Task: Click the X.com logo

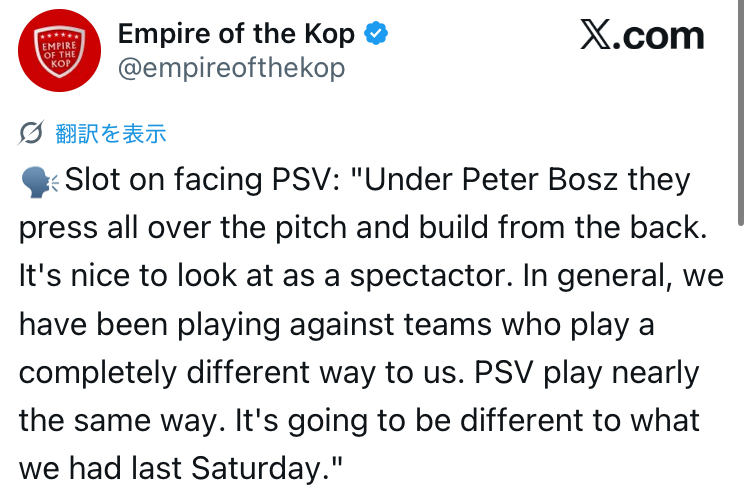Action: pos(641,36)
